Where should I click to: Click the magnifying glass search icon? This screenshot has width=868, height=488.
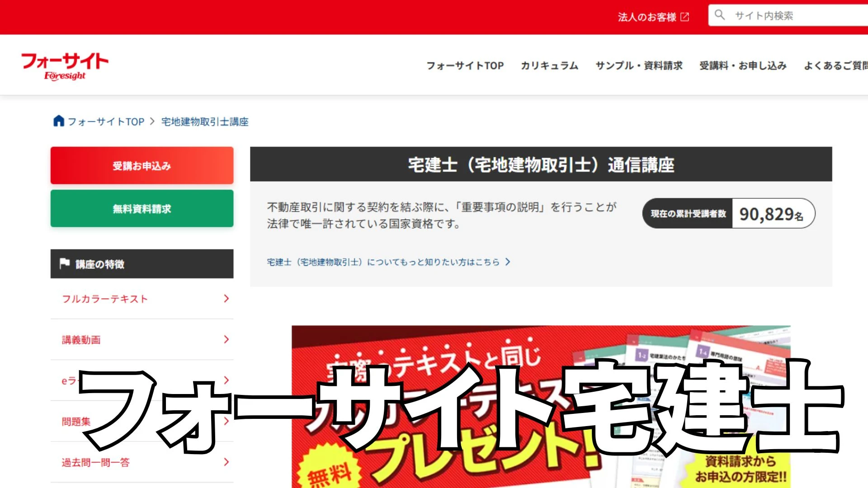click(x=719, y=15)
